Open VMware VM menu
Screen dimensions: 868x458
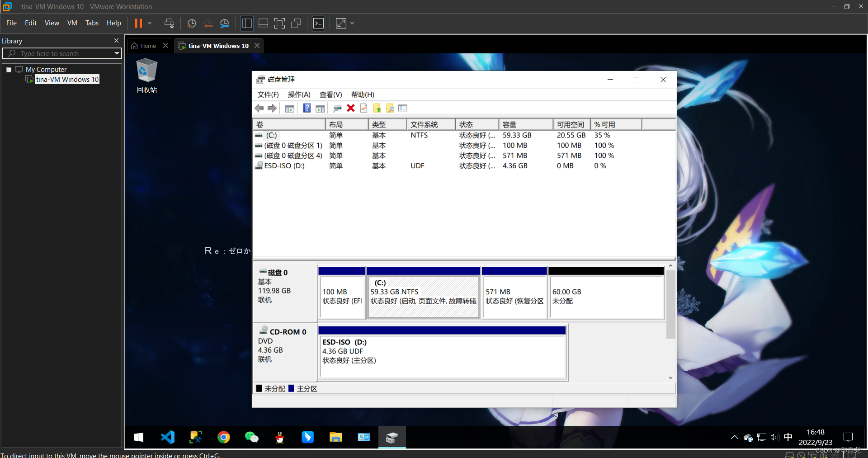[x=72, y=23]
